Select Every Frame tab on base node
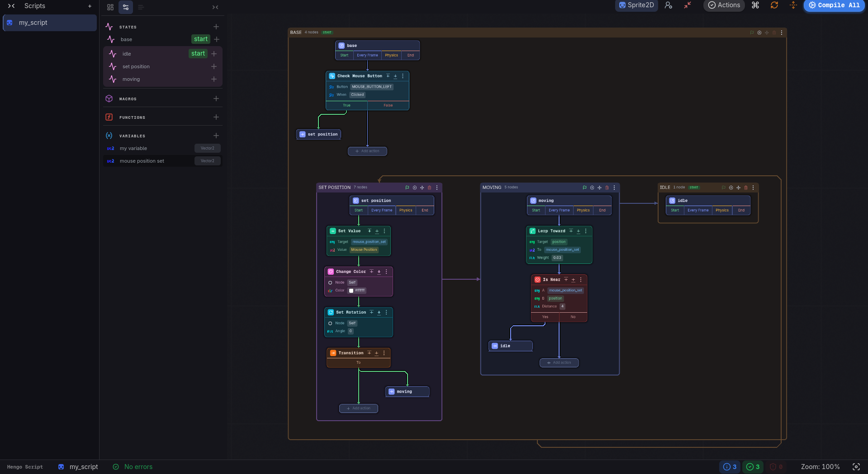The image size is (868, 474). pyautogui.click(x=367, y=56)
